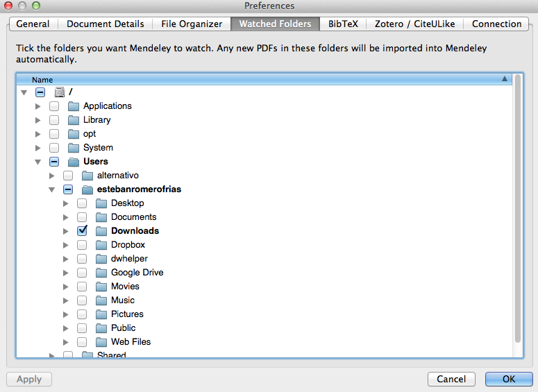
Task: Switch to the General tab
Action: pyautogui.click(x=33, y=24)
